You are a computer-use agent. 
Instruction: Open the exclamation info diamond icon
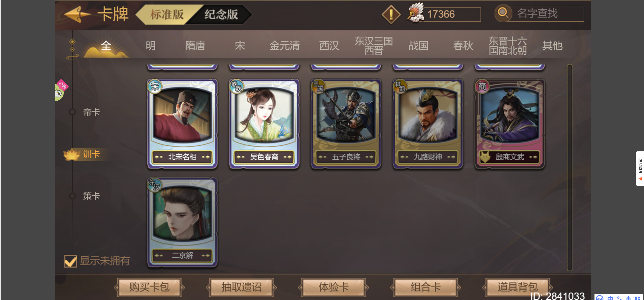click(391, 14)
